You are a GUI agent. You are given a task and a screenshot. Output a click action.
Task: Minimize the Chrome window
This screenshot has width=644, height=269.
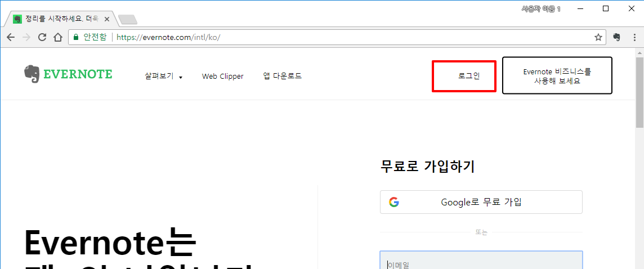(580, 8)
